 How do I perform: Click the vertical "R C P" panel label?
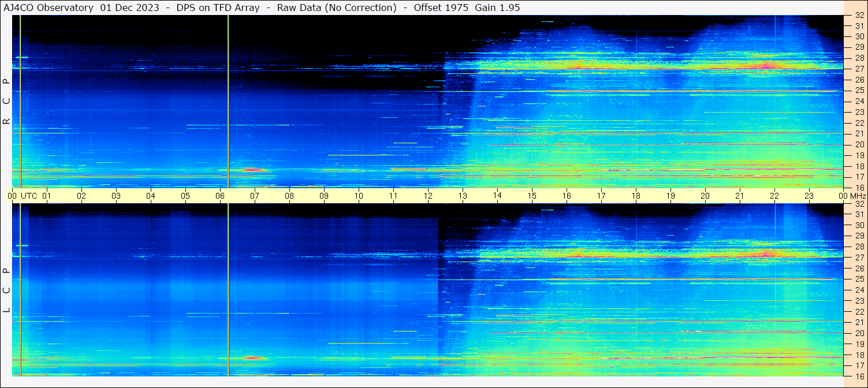coord(6,102)
